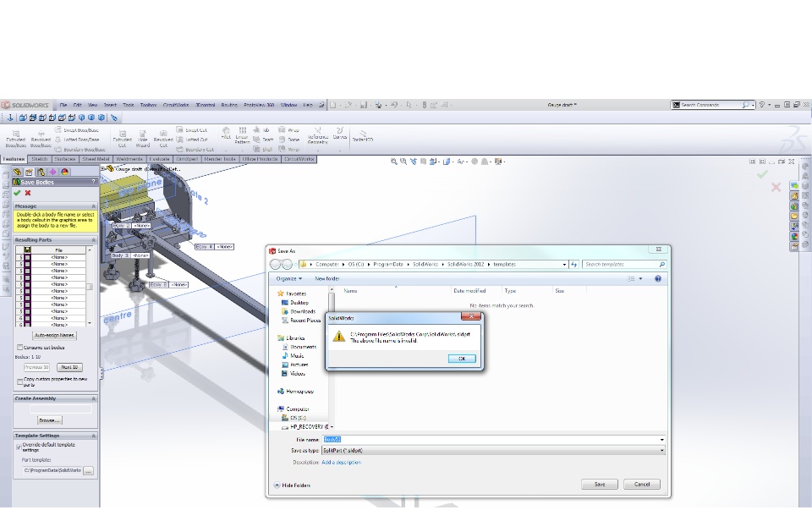This screenshot has width=812, height=510.
Task: Open the File menu
Action: pyautogui.click(x=63, y=105)
